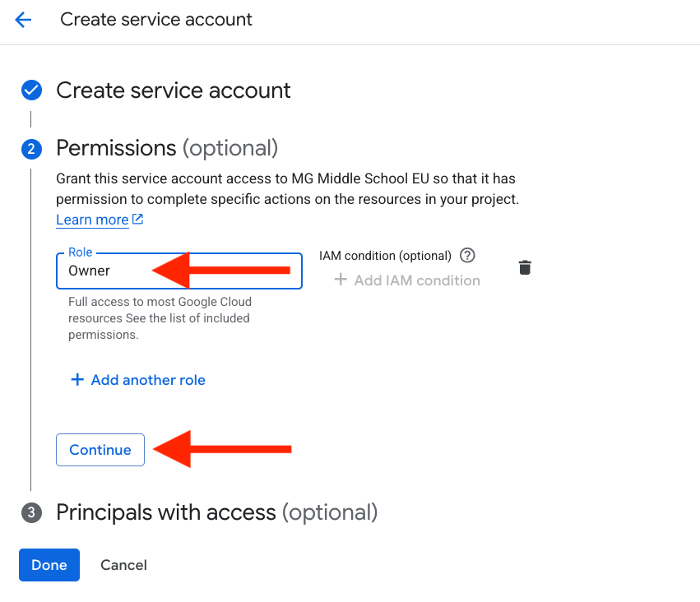Open the Learn more link
The image size is (700, 602).
click(92, 220)
